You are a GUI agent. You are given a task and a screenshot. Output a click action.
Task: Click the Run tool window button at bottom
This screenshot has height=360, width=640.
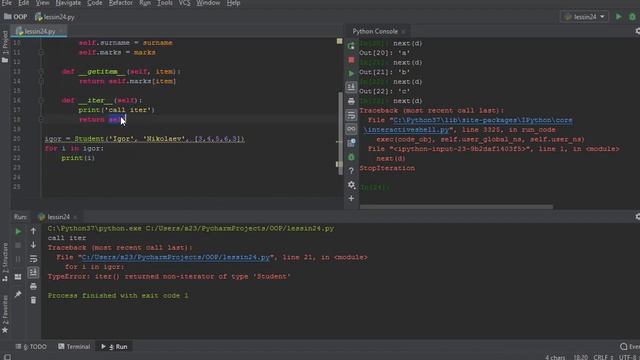(114, 347)
